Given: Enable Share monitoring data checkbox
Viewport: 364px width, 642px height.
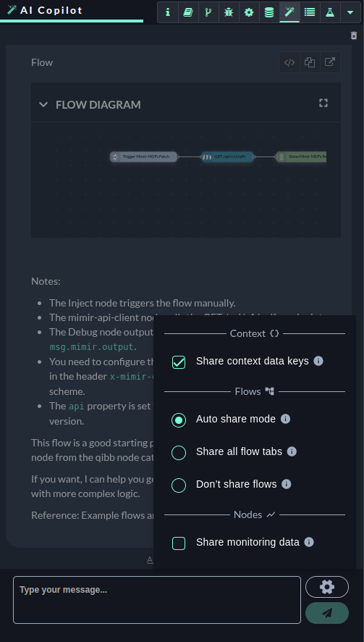Looking at the screenshot, I should [x=179, y=543].
